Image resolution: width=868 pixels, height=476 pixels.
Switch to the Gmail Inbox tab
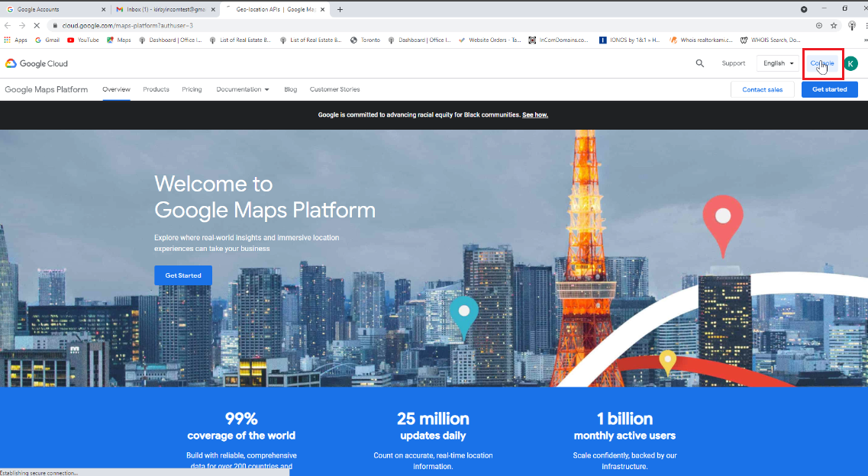click(x=164, y=9)
